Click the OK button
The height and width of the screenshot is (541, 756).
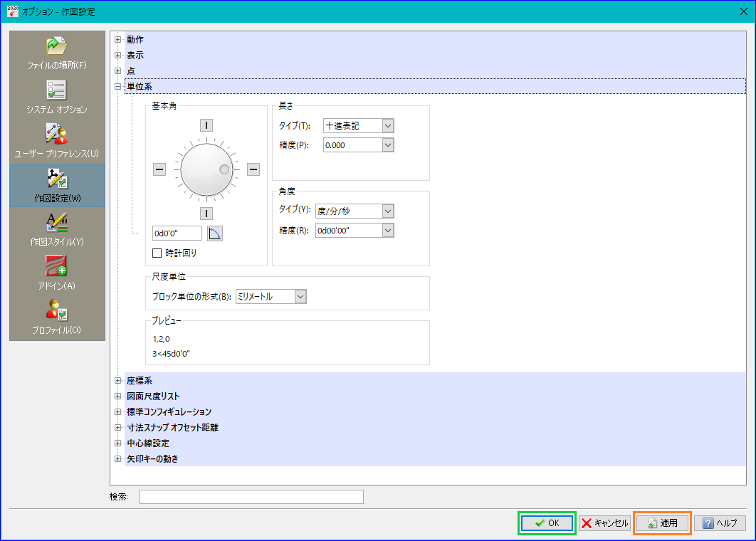(x=547, y=523)
